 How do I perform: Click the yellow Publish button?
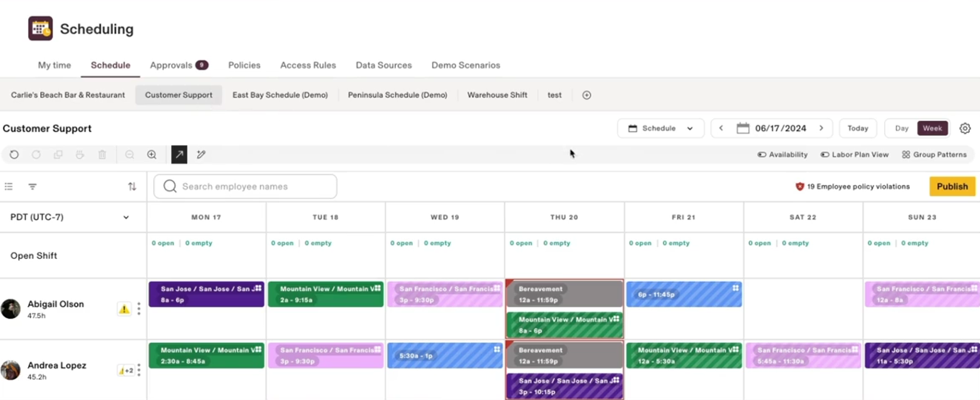(952, 186)
